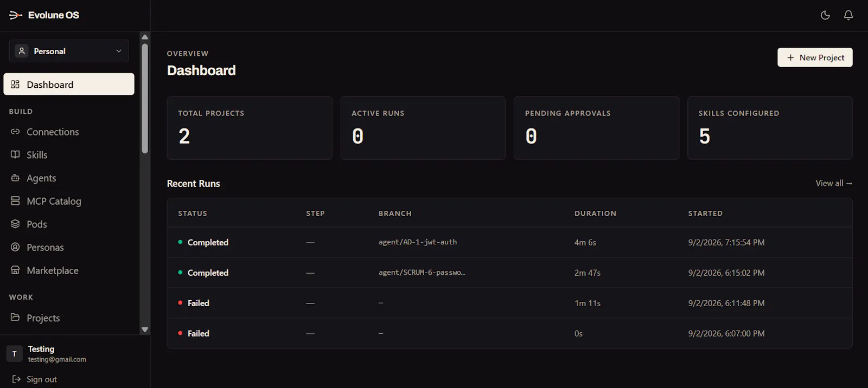The width and height of the screenshot is (868, 388).
Task: Click sidebar scrollbar up arrow
Action: click(145, 37)
